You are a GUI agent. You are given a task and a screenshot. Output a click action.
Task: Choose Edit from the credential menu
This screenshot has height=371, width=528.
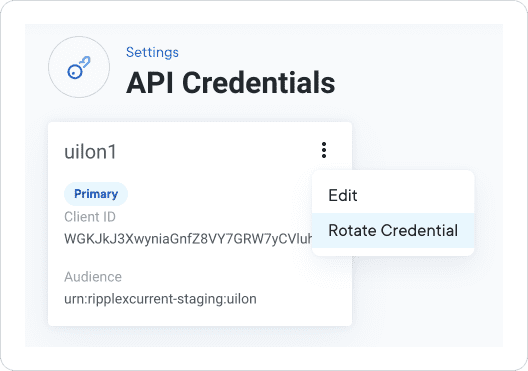393,196
